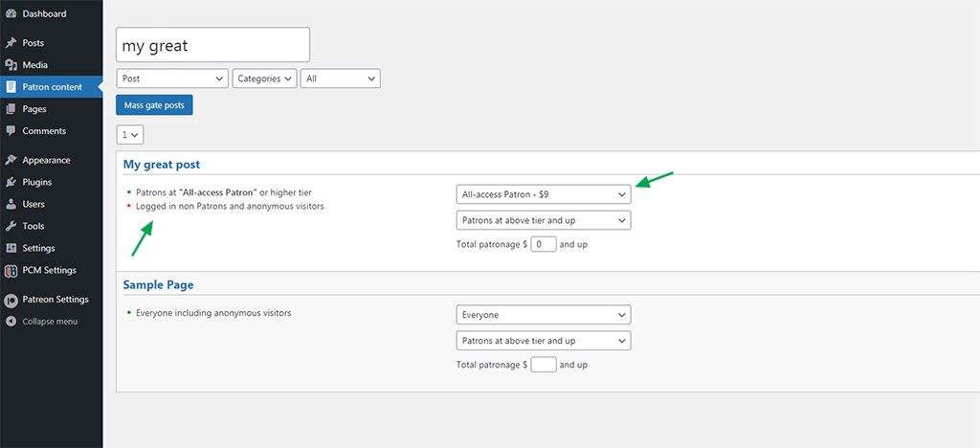Expand the Categories filter dropdown
Viewport: 980px width, 448px height.
(x=264, y=78)
